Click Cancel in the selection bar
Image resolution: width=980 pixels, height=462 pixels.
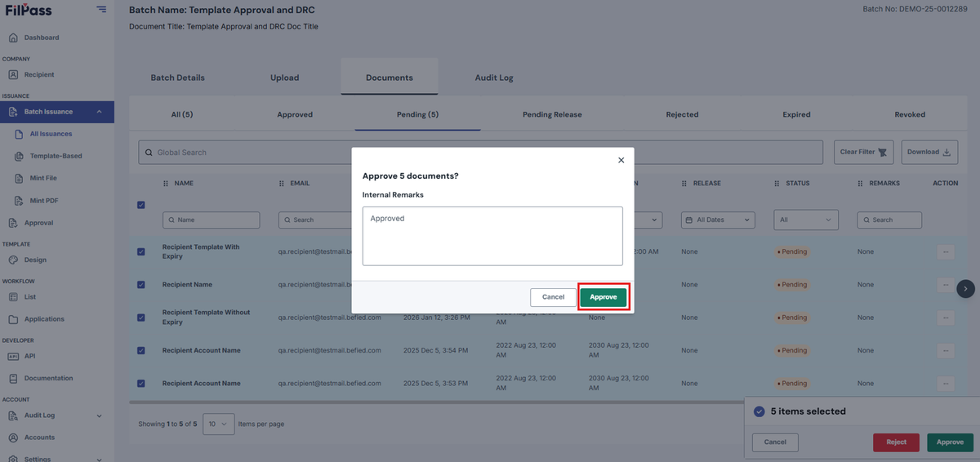[x=775, y=442]
